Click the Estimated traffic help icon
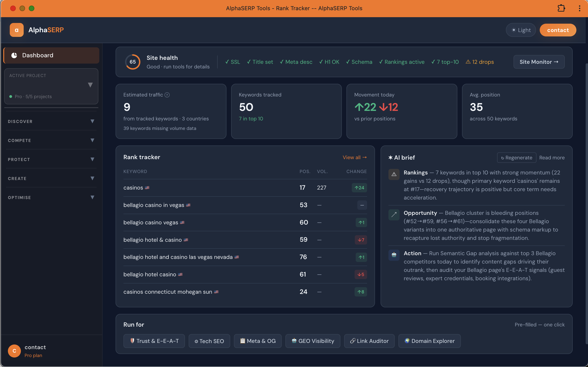588x367 pixels. (167, 95)
